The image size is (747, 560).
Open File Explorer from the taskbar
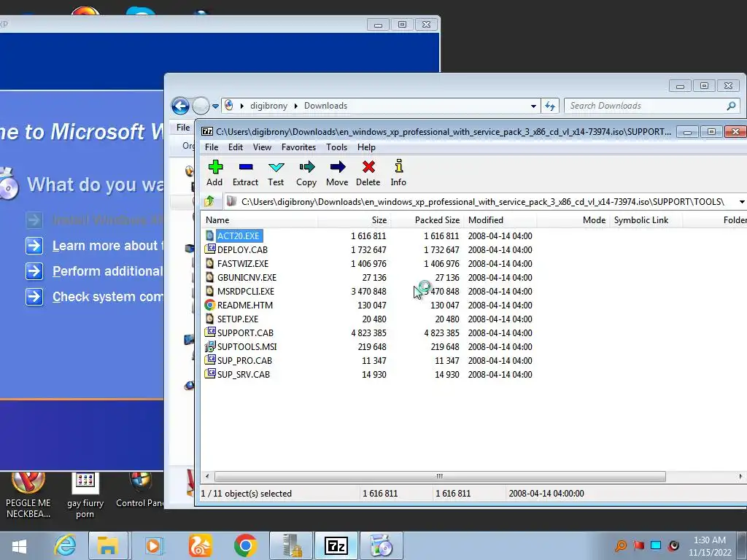coord(108,545)
